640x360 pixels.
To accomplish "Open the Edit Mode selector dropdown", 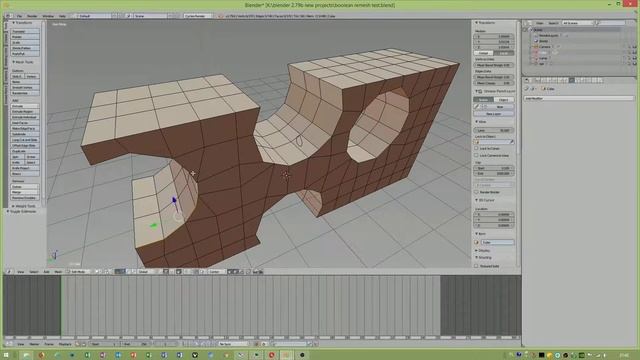I will pyautogui.click(x=79, y=271).
